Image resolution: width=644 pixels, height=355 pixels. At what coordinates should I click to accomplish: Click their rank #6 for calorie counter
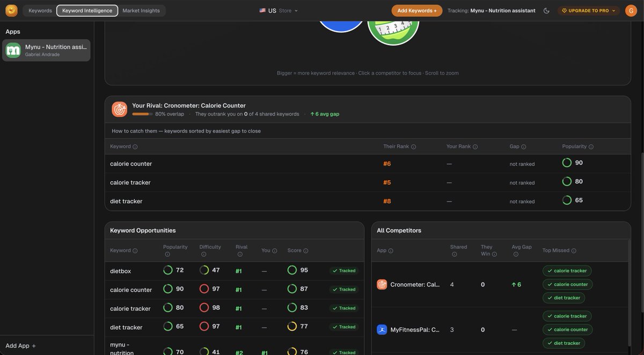[x=387, y=164]
